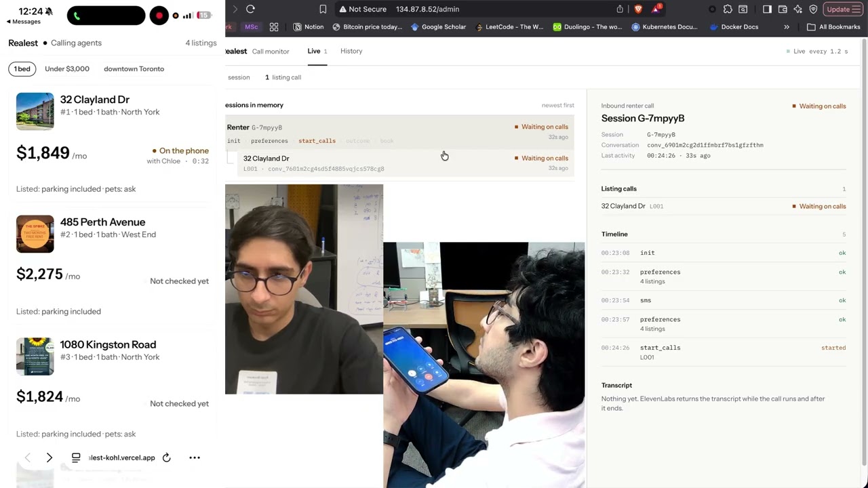Tap the red screen recording indicator
Image resolution: width=868 pixels, height=488 pixels.
coord(159,15)
